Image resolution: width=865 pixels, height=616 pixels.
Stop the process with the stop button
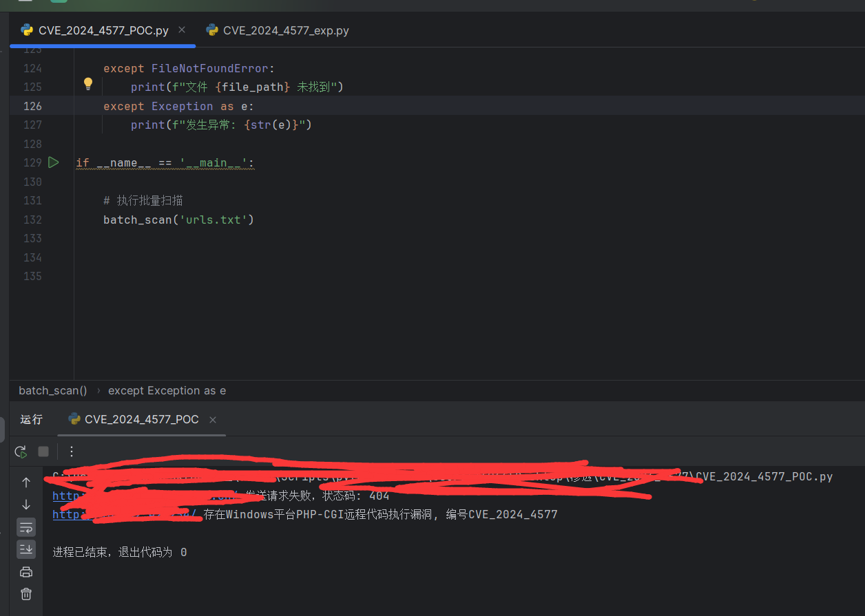(43, 452)
